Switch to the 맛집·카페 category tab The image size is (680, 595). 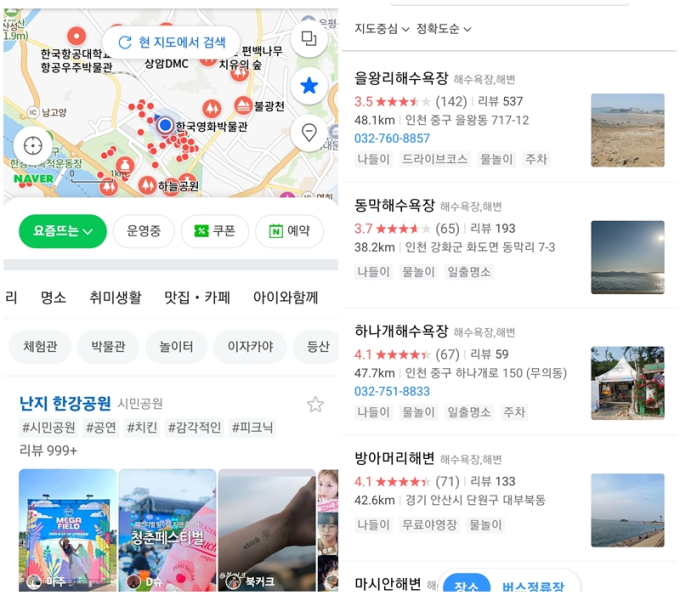(x=197, y=298)
